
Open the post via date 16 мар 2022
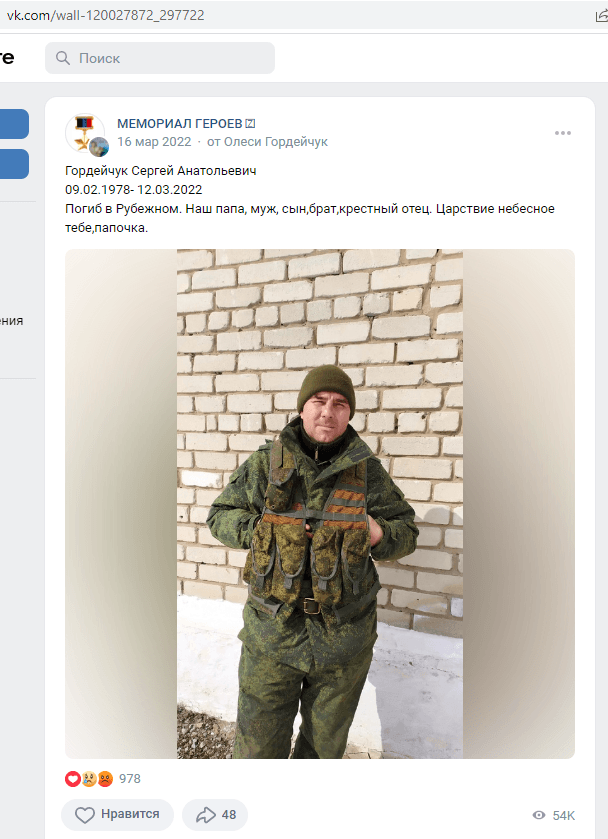[154, 142]
